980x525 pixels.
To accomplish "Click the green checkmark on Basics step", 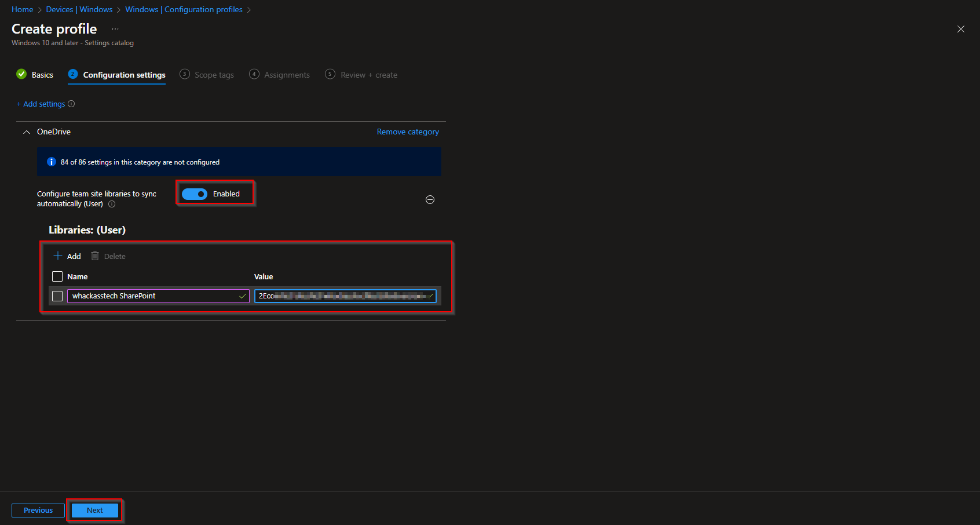I will click(21, 74).
